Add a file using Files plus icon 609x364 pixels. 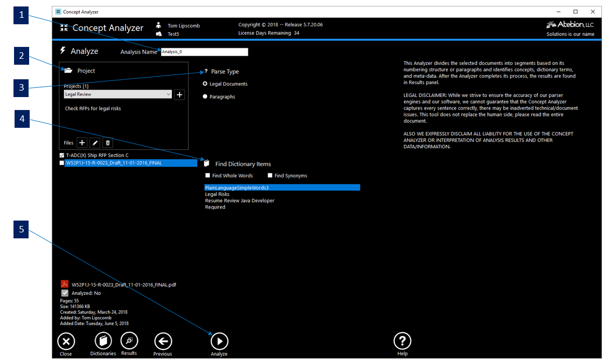82,142
